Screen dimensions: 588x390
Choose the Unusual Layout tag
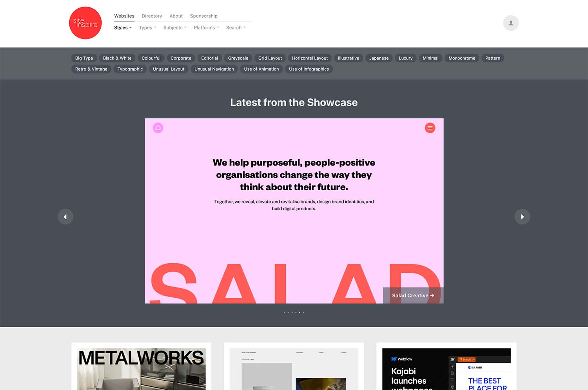click(169, 69)
